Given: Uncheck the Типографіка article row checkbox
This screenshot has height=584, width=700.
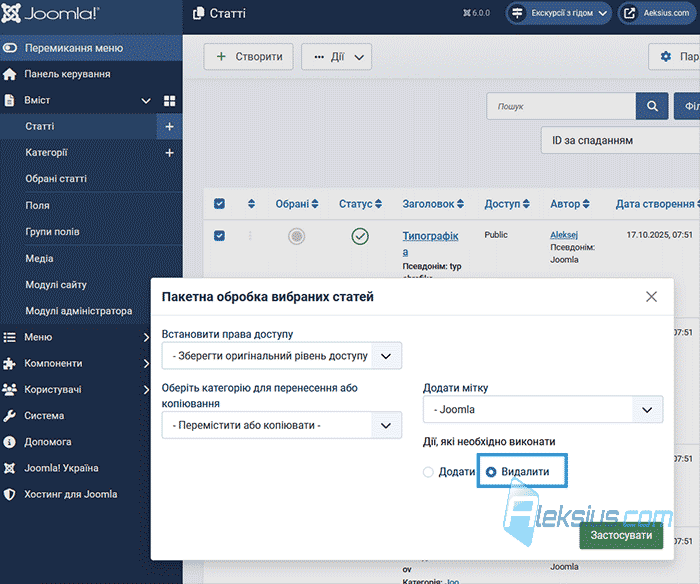Looking at the screenshot, I should 219,235.
